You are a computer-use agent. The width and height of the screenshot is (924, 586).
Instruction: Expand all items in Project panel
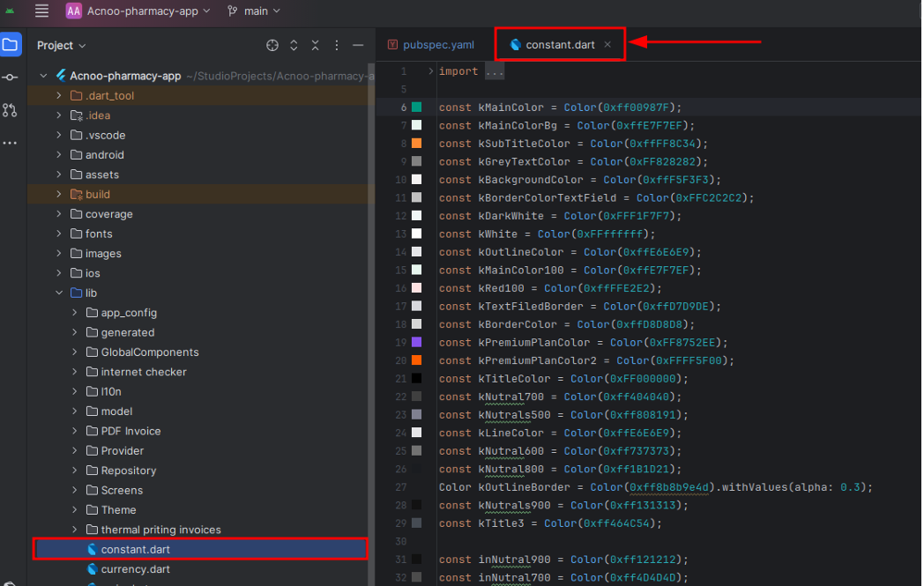(294, 45)
